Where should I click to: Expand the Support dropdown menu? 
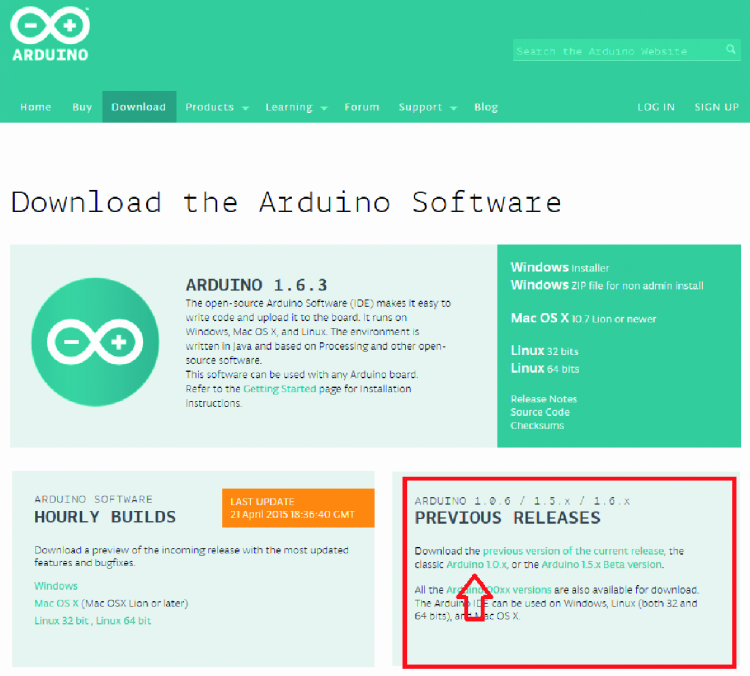428,107
